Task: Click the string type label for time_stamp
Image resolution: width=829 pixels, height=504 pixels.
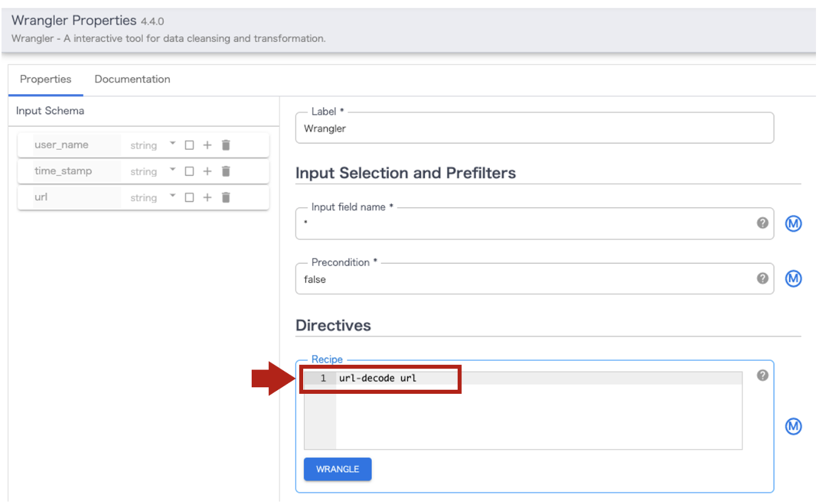Action: pos(144,172)
